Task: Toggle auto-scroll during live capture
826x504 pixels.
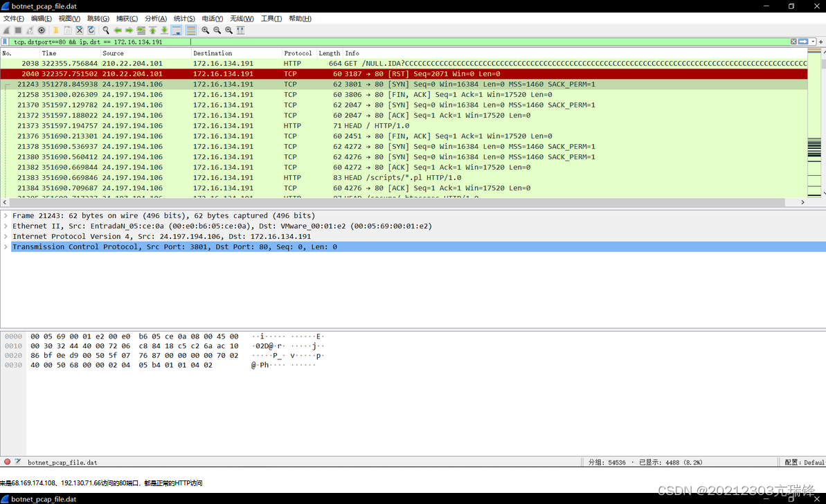Action: click(x=177, y=30)
